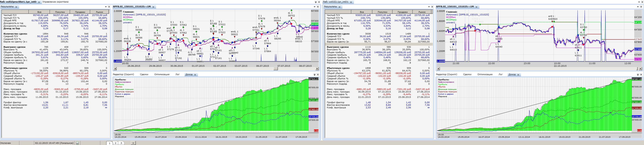Click the 95'569.07 equity value label
This screenshot has height=145, width=644.
[313, 79]
